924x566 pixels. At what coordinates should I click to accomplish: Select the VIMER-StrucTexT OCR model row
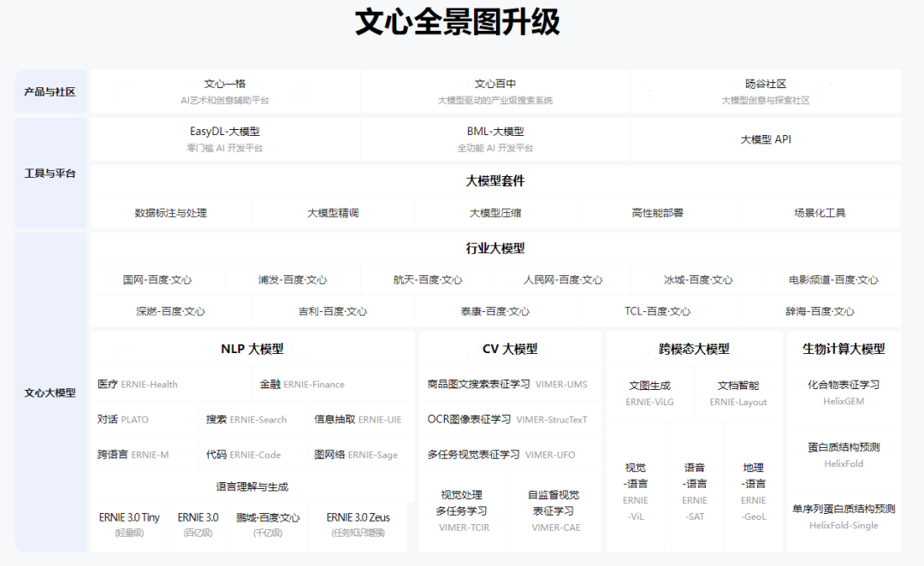click(508, 420)
